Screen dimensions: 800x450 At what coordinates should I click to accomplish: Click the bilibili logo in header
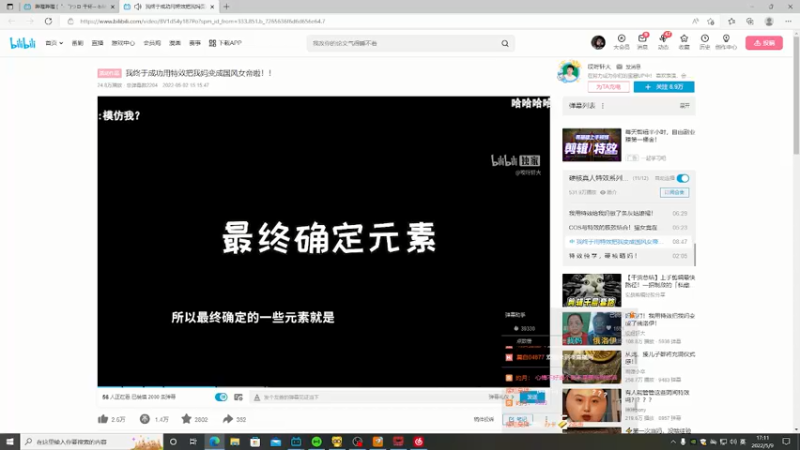tap(22, 43)
